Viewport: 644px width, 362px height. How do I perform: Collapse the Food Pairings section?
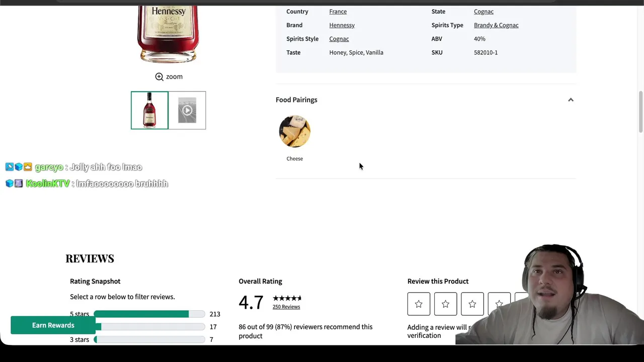(x=571, y=100)
